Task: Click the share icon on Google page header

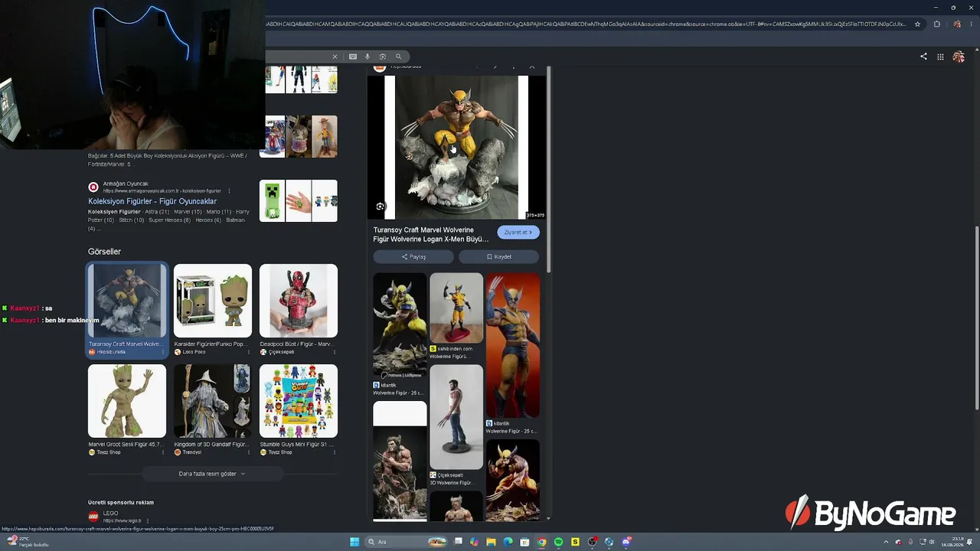Action: (923, 57)
